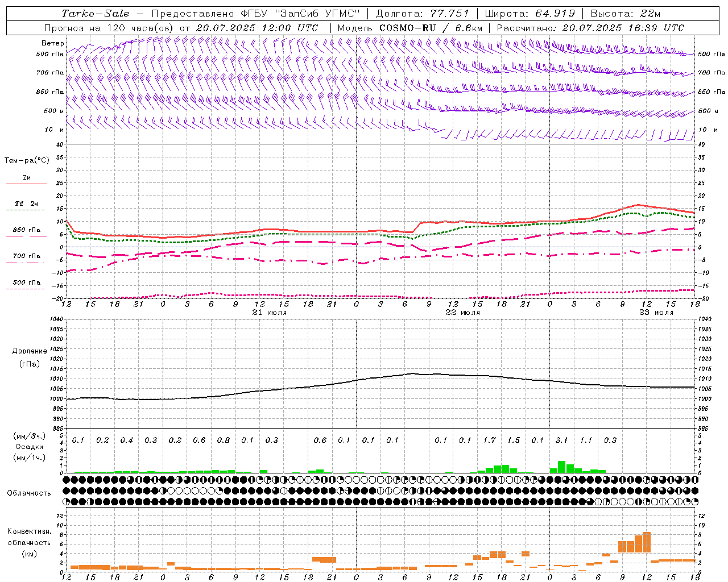Select the 1040 pressure tick on left axis

point(55,319)
